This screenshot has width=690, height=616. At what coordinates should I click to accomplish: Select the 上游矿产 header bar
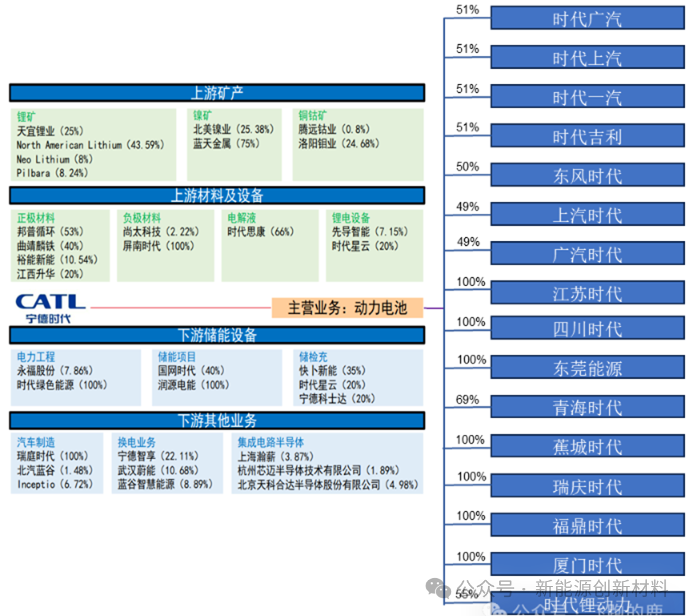pyautogui.click(x=217, y=93)
